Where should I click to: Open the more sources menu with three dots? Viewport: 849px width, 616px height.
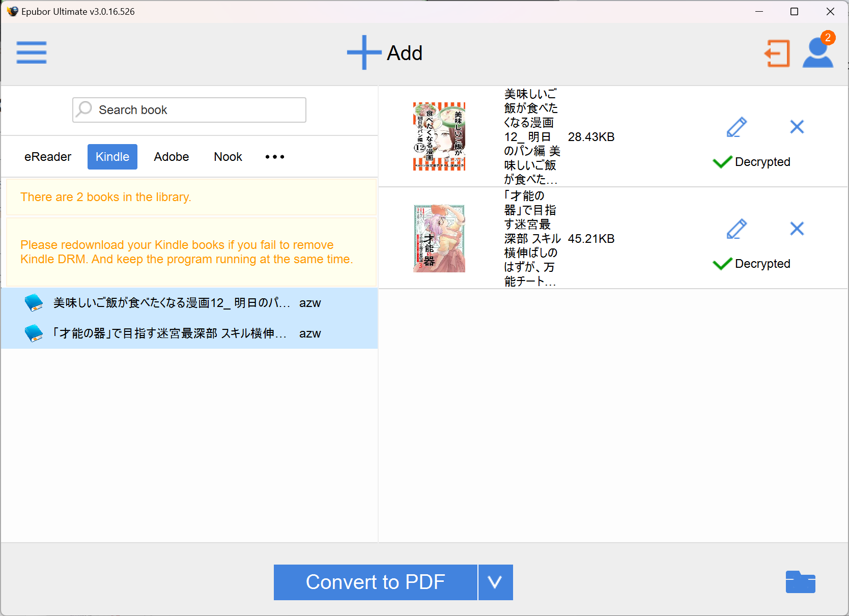click(x=274, y=157)
